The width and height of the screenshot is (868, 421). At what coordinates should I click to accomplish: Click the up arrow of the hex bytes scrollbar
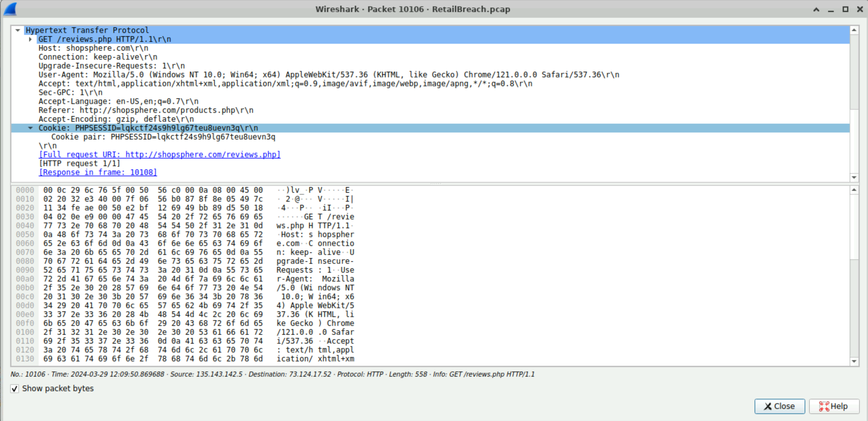point(854,190)
